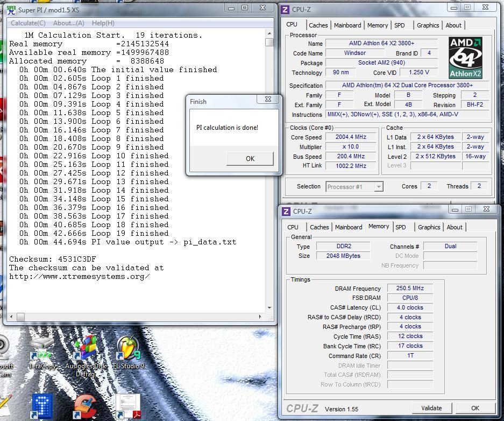Open the Calculate(C) menu
Viewport: 504px width, 421px height.
click(x=28, y=23)
